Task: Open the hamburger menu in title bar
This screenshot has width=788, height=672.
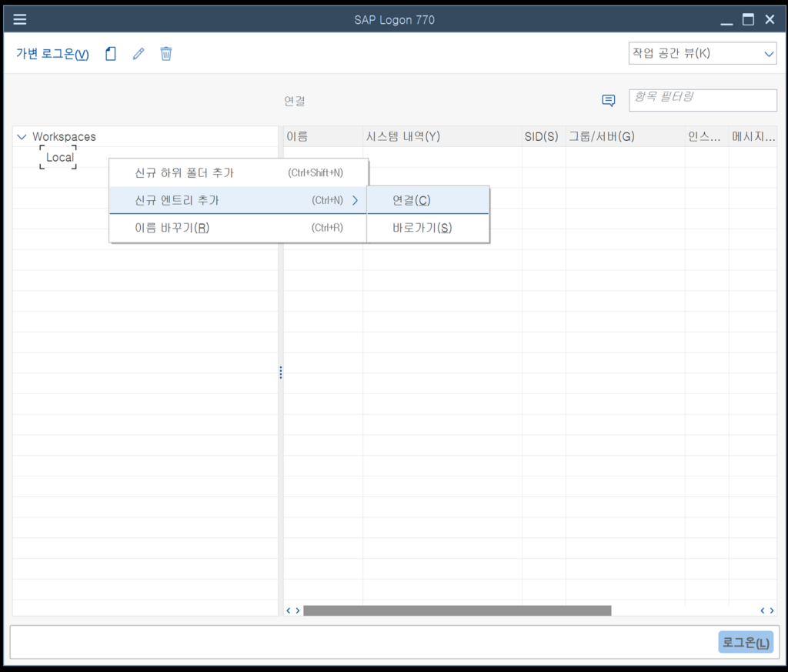Action: coord(20,19)
